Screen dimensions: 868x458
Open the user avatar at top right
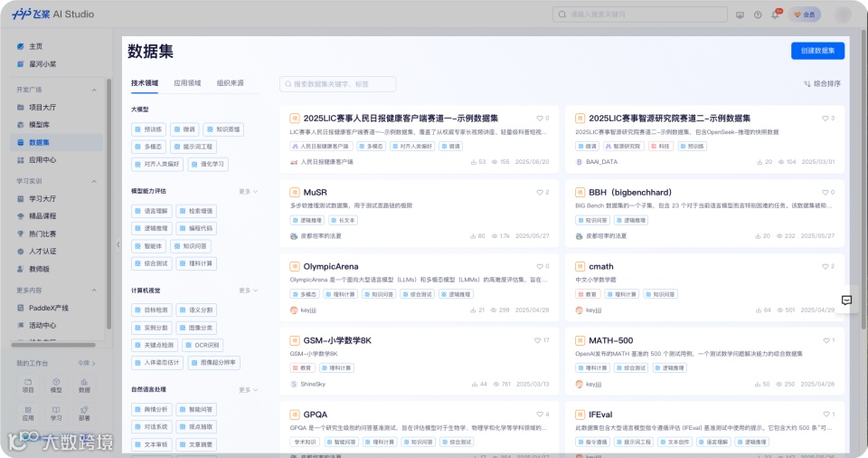(x=843, y=14)
